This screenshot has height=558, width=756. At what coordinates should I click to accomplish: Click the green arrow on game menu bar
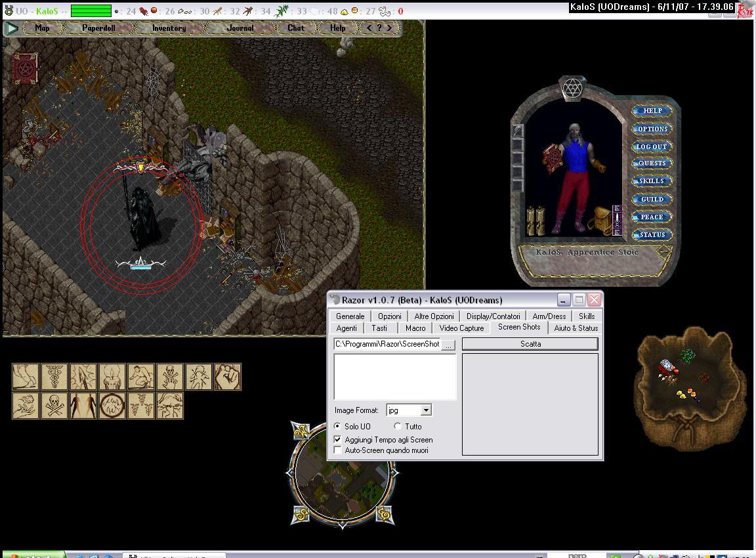pos(12,28)
